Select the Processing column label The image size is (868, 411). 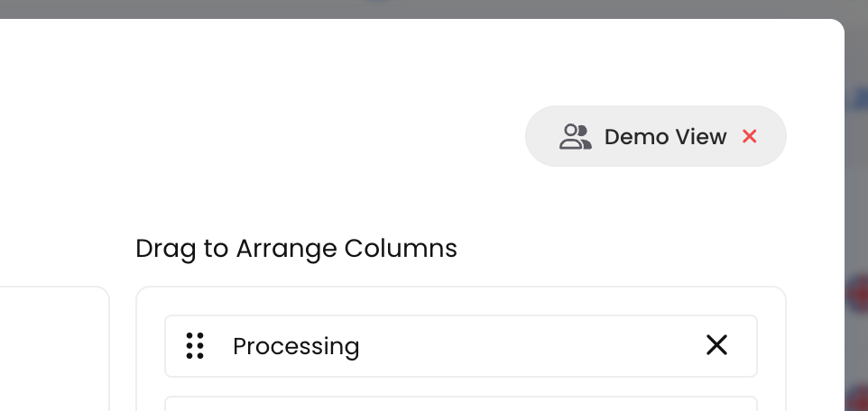(296, 347)
